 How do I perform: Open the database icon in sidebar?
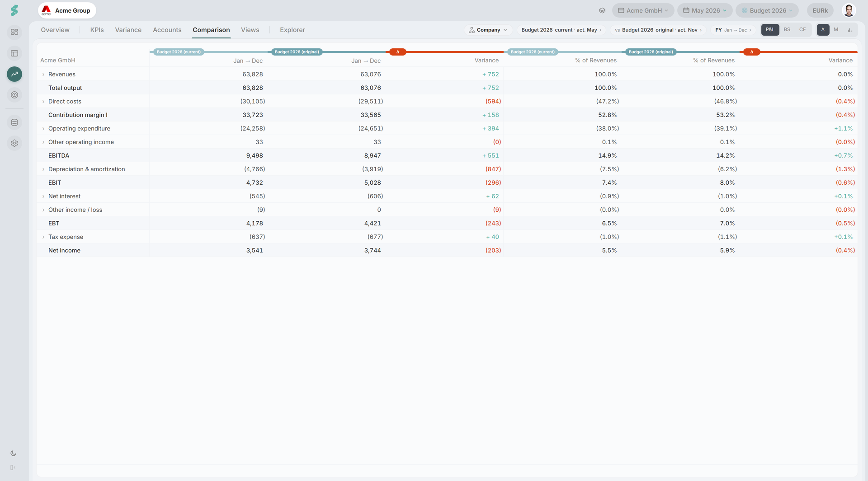pos(14,122)
